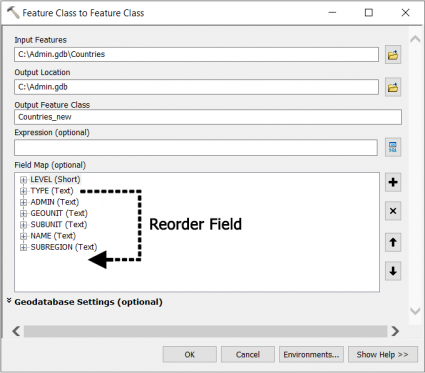Close the Feature Class to Feature Class dialog

tap(405, 13)
